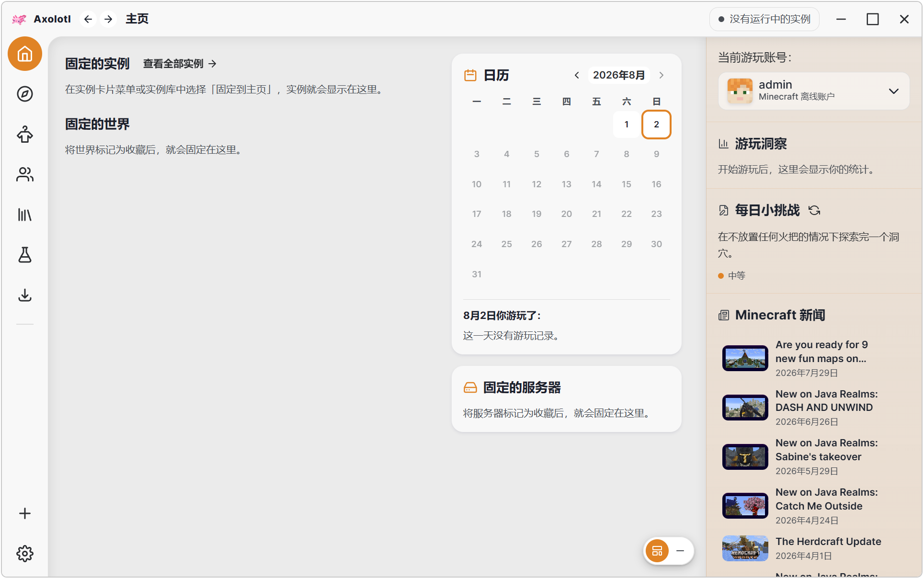Open news 'Sabine's takeover'
Image resolution: width=924 pixels, height=579 pixels.
(x=814, y=457)
